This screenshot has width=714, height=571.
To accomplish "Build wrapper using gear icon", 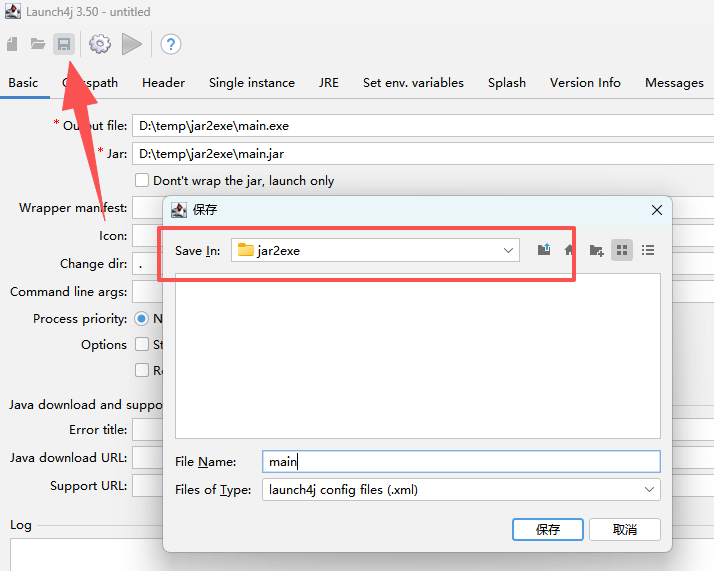I will 100,44.
